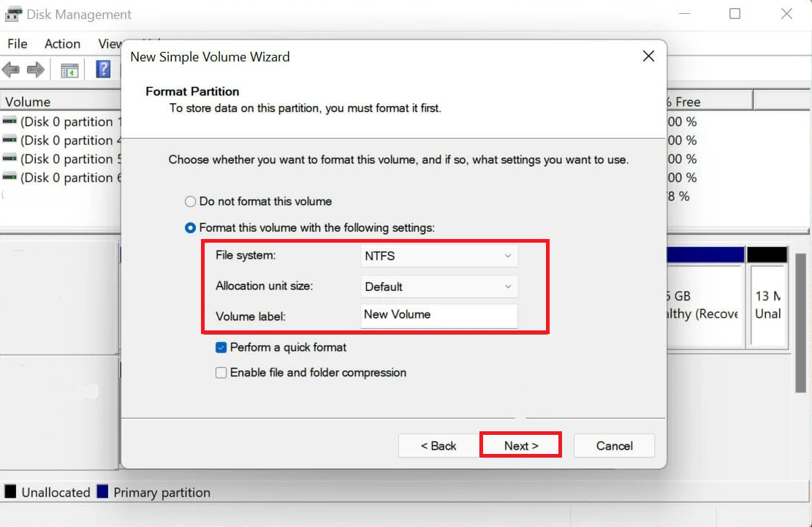Click the Back arrow toolbar icon
812x527 pixels.
point(11,69)
